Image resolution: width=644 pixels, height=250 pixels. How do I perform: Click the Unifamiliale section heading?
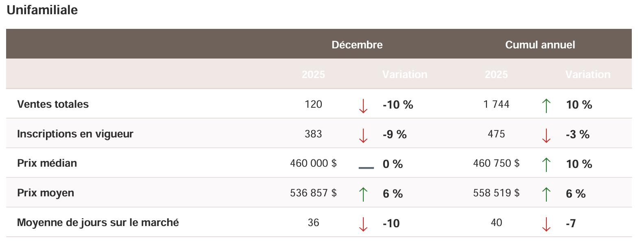[x=42, y=10]
